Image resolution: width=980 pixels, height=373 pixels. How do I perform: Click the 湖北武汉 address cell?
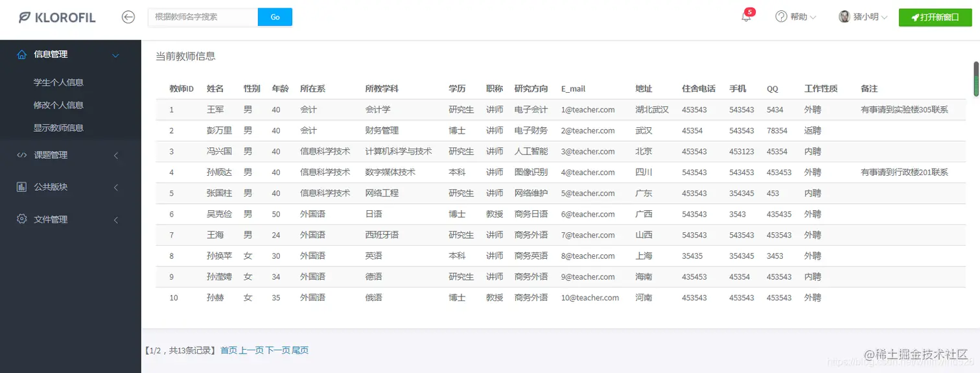[652, 110]
